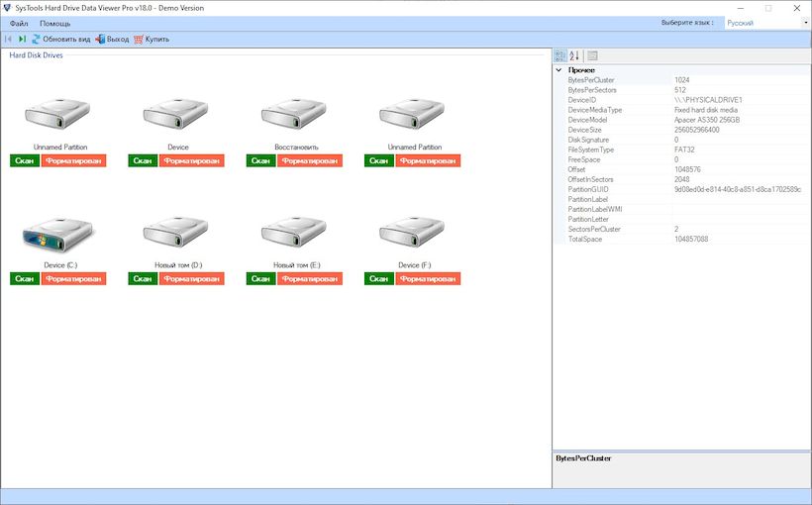The image size is (812, 505).
Task: Collapse the Прочее category
Action: tap(558, 70)
